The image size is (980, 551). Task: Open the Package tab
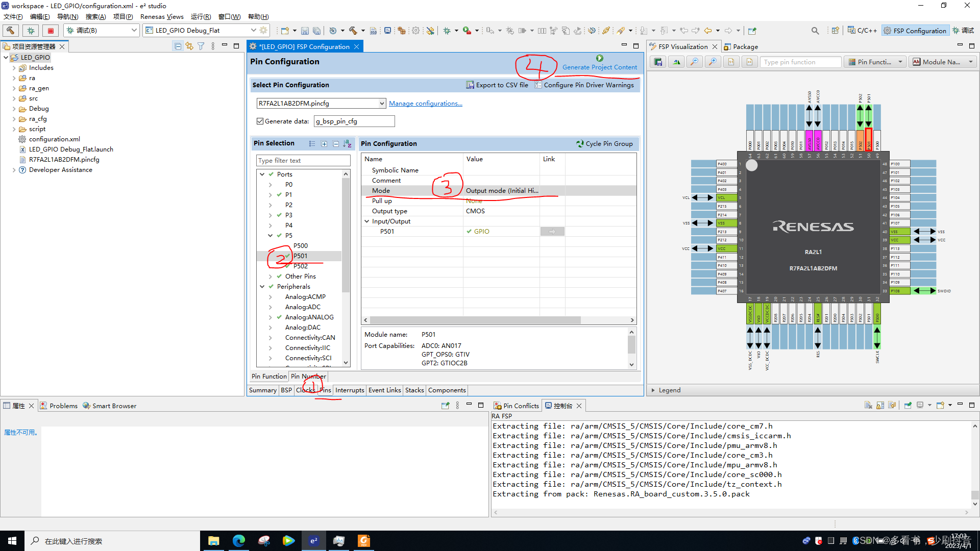[x=741, y=47]
